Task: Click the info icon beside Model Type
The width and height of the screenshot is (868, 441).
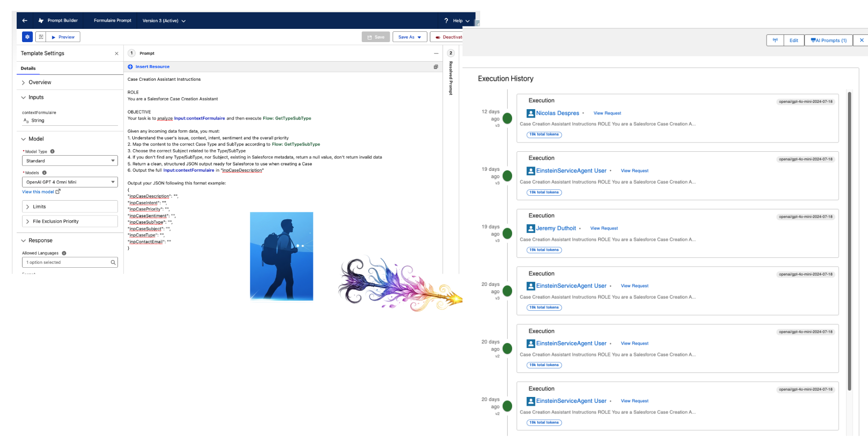Action: (52, 152)
